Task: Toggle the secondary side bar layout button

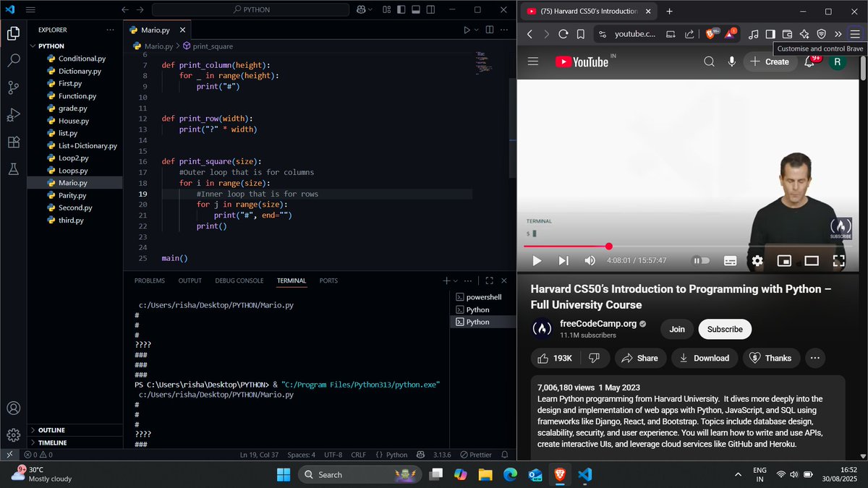Action: pos(429,10)
